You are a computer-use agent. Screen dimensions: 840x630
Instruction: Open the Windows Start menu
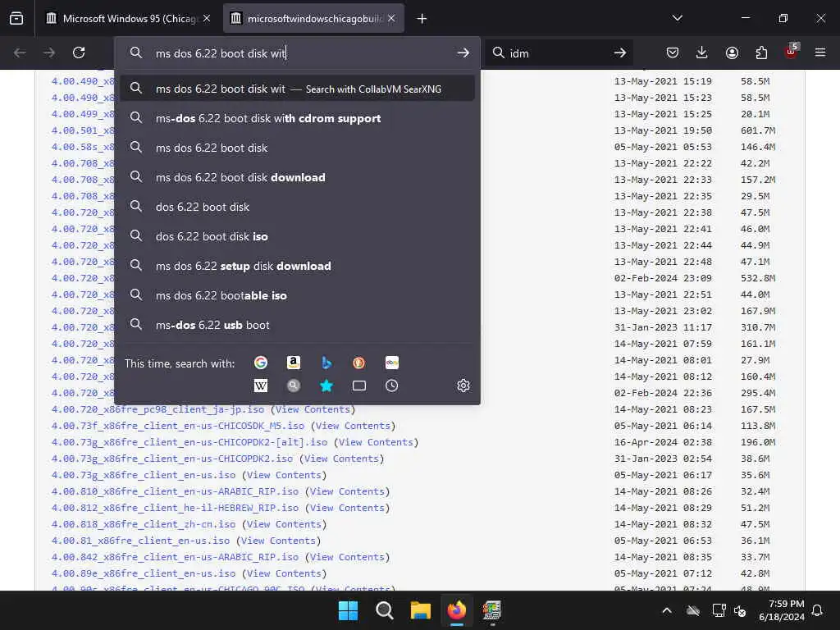[348, 610]
